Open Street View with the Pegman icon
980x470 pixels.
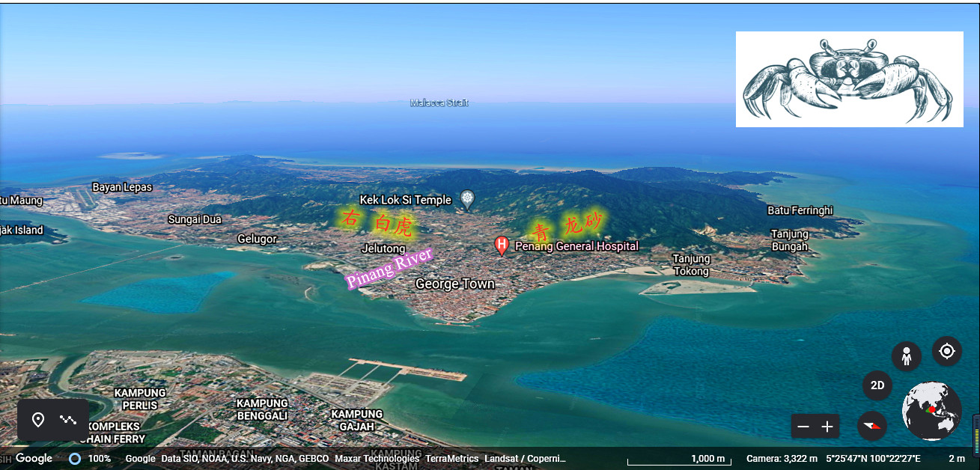click(x=906, y=356)
